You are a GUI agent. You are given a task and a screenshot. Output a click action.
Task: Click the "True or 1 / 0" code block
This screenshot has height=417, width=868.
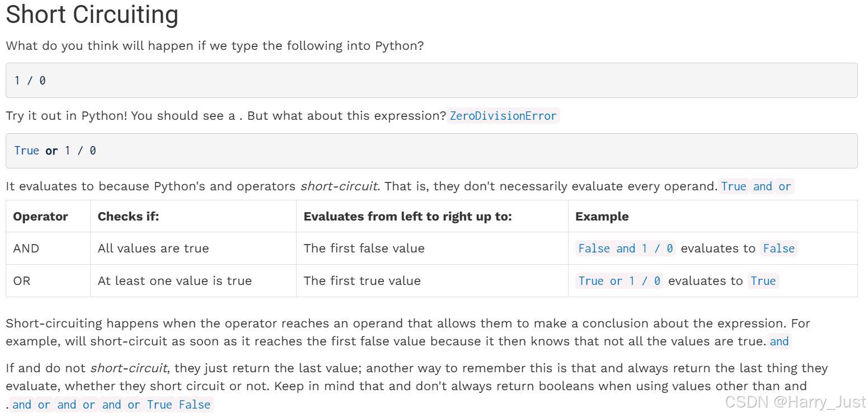click(431, 151)
